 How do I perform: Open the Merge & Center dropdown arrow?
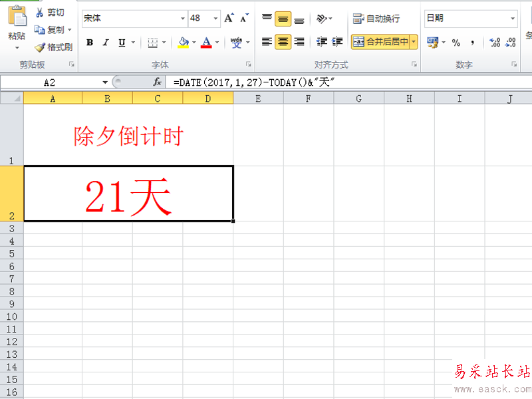[414, 42]
